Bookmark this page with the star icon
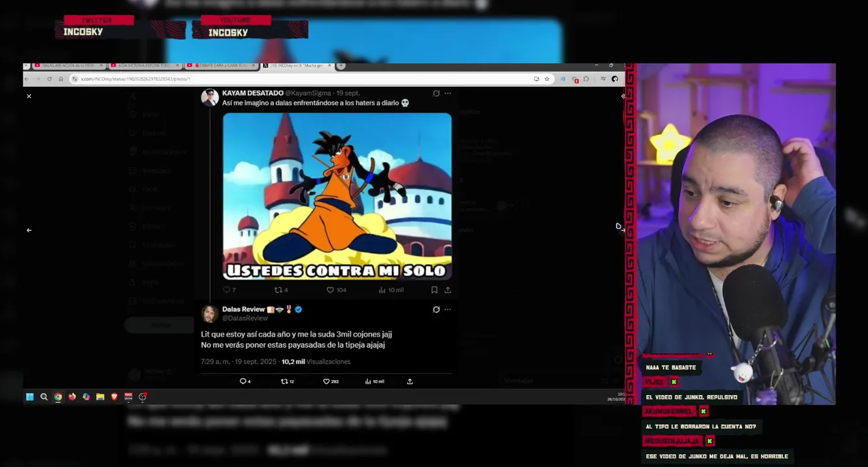 [546, 79]
